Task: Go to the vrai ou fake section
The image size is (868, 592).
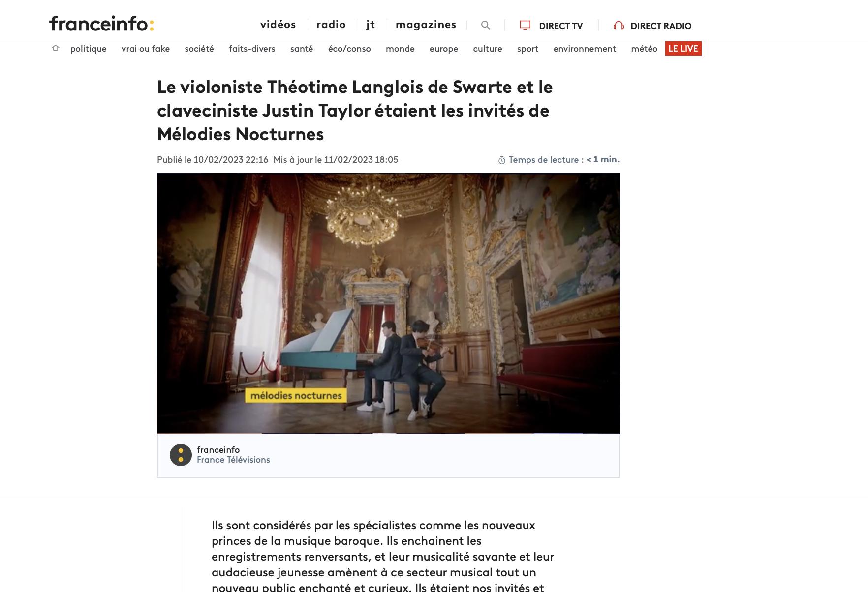Action: (x=146, y=49)
